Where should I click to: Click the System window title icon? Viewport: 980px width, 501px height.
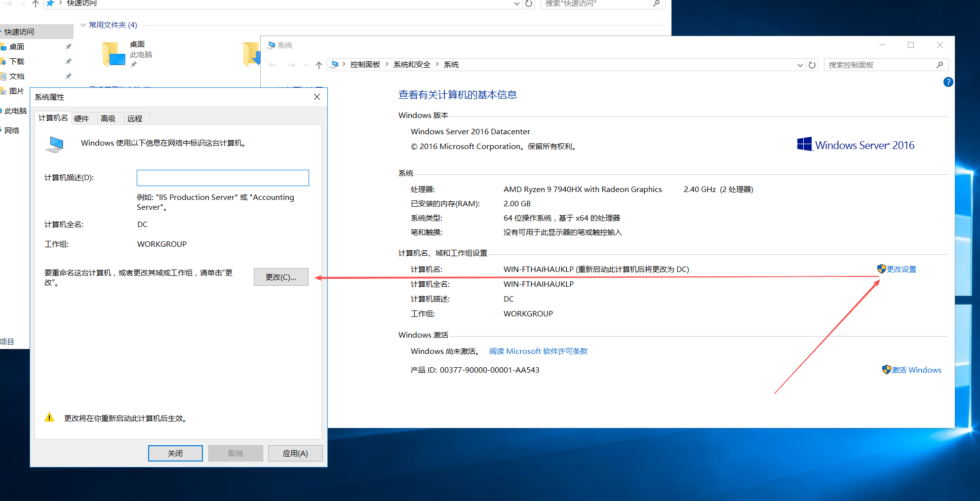[x=271, y=45]
